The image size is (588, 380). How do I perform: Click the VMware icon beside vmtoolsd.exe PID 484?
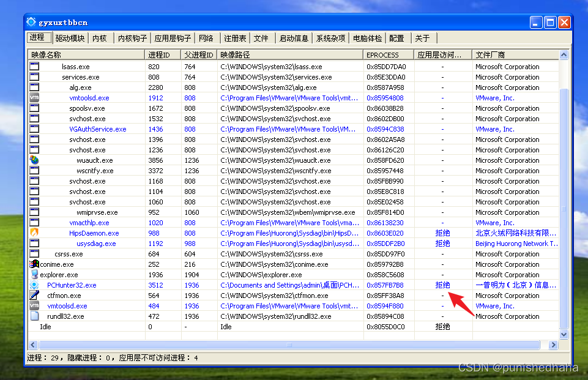pyautogui.click(x=34, y=306)
